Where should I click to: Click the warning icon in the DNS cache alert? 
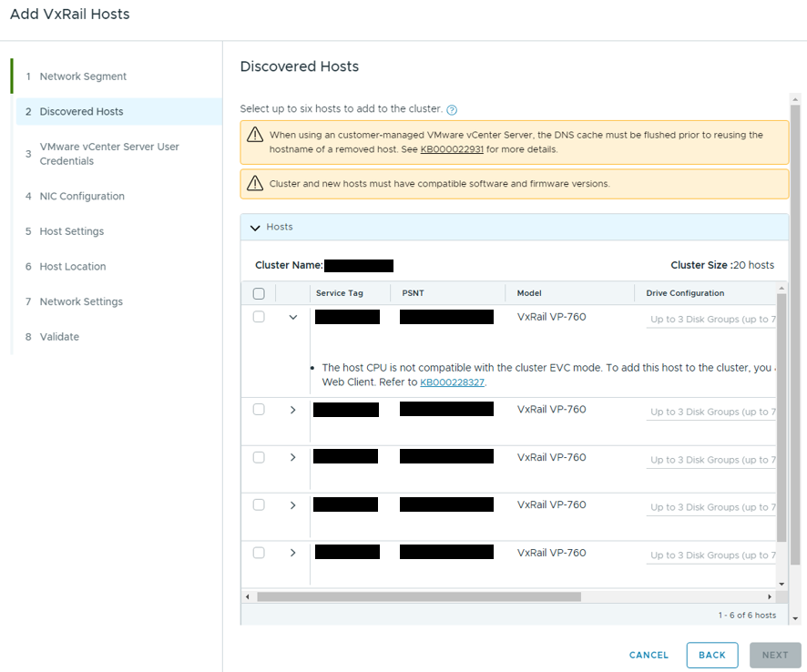click(x=255, y=134)
